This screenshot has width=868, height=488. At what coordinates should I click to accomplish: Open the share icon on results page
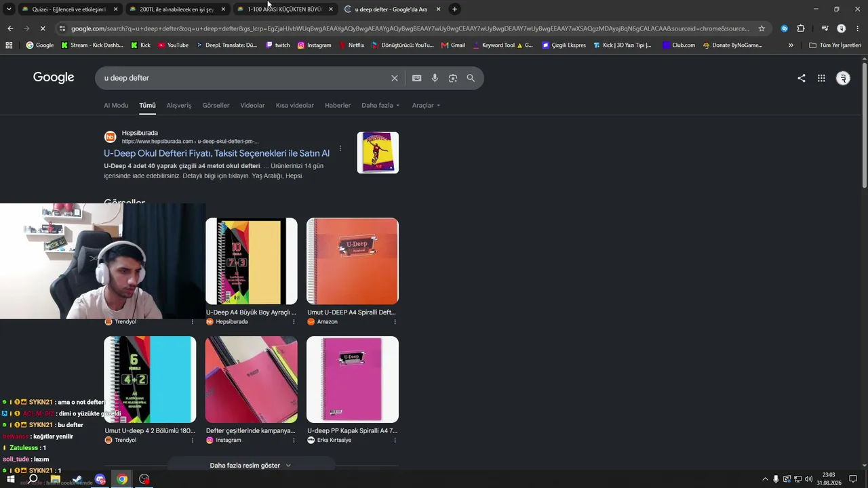pos(802,78)
